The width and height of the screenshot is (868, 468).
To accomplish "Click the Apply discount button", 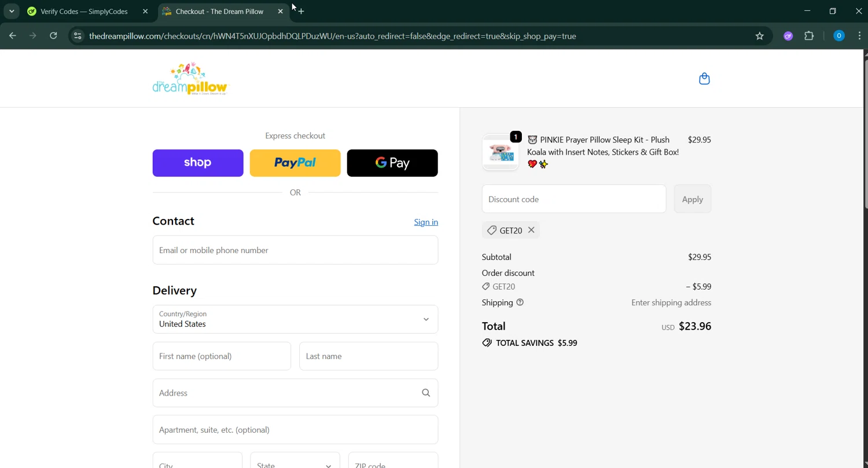I will 693,199.
